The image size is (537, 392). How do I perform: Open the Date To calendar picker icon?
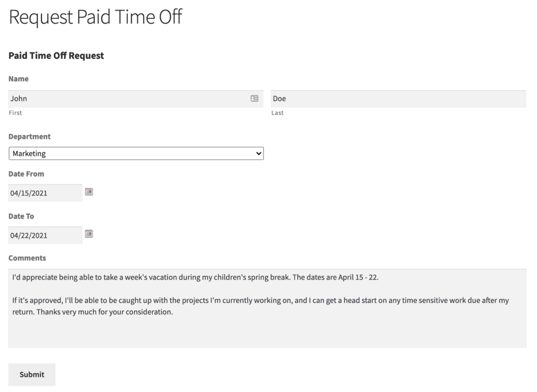click(89, 234)
